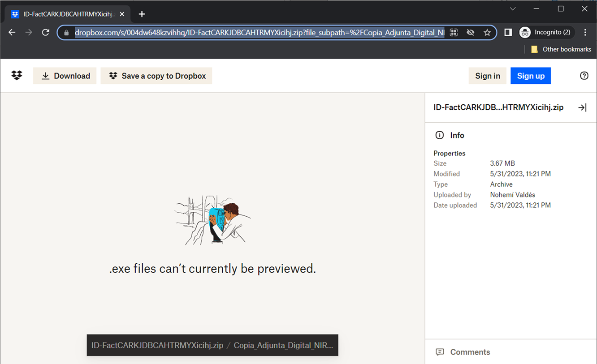Image resolution: width=597 pixels, height=364 pixels.
Task: Open the Chrome three-dot menu
Action: (x=585, y=33)
